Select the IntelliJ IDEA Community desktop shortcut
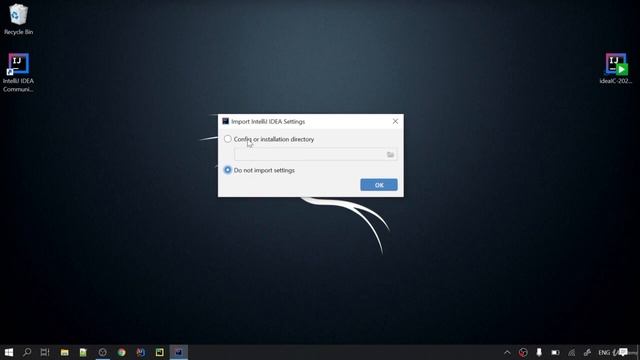The height and width of the screenshot is (360, 640). (x=18, y=73)
